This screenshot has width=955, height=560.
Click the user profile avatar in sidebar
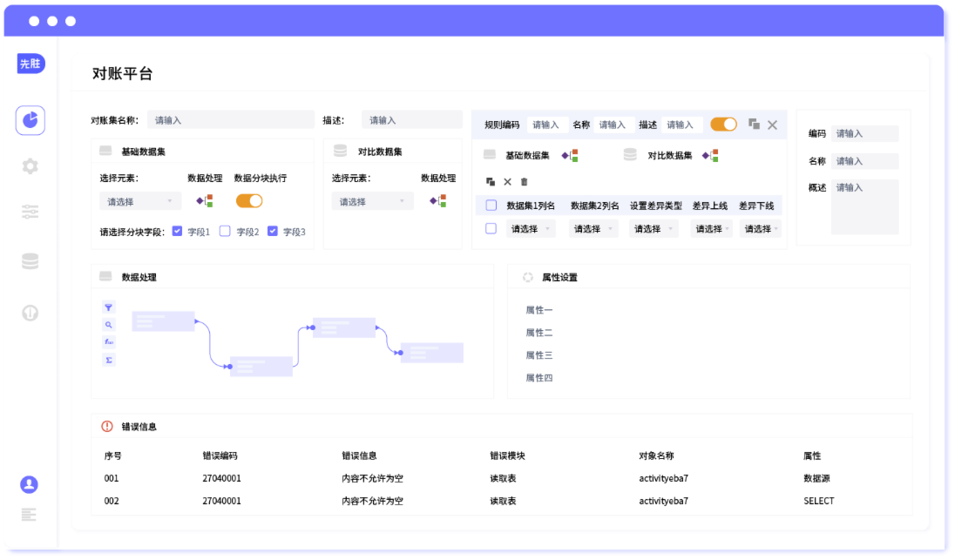(x=30, y=484)
